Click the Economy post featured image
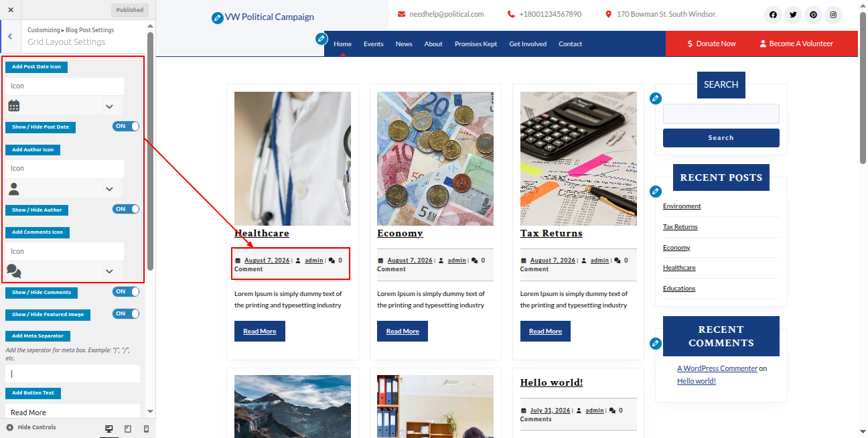The width and height of the screenshot is (868, 438). (x=435, y=159)
